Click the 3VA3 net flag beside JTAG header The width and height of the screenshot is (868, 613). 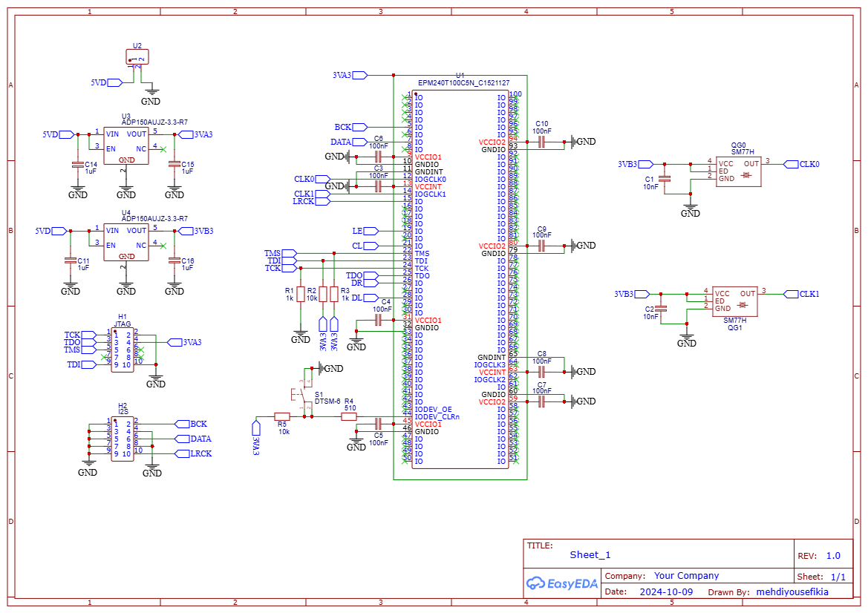click(x=185, y=342)
